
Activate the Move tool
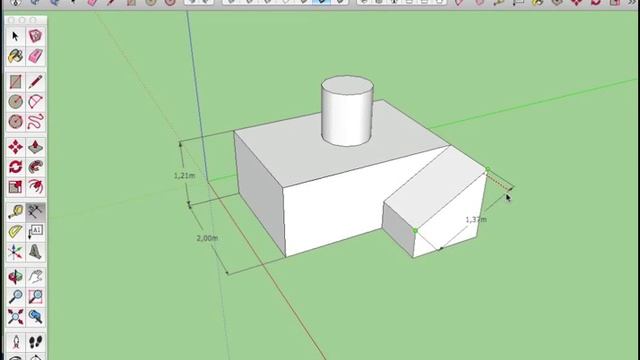[x=16, y=147]
